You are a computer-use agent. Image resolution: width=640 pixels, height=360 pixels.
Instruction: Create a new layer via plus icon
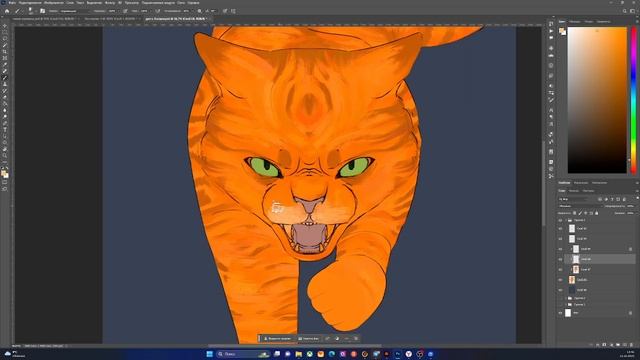624,345
